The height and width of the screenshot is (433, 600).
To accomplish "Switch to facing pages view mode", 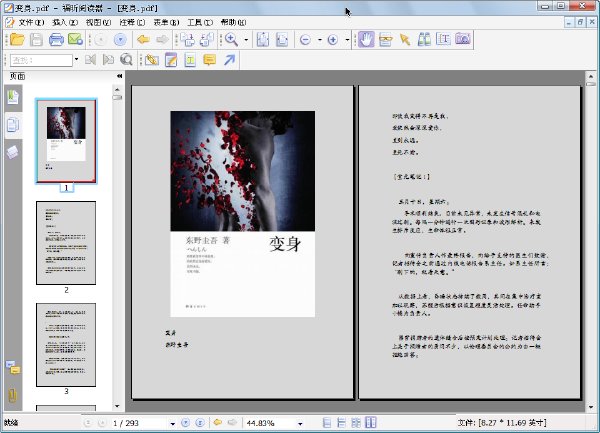I will click(x=370, y=423).
